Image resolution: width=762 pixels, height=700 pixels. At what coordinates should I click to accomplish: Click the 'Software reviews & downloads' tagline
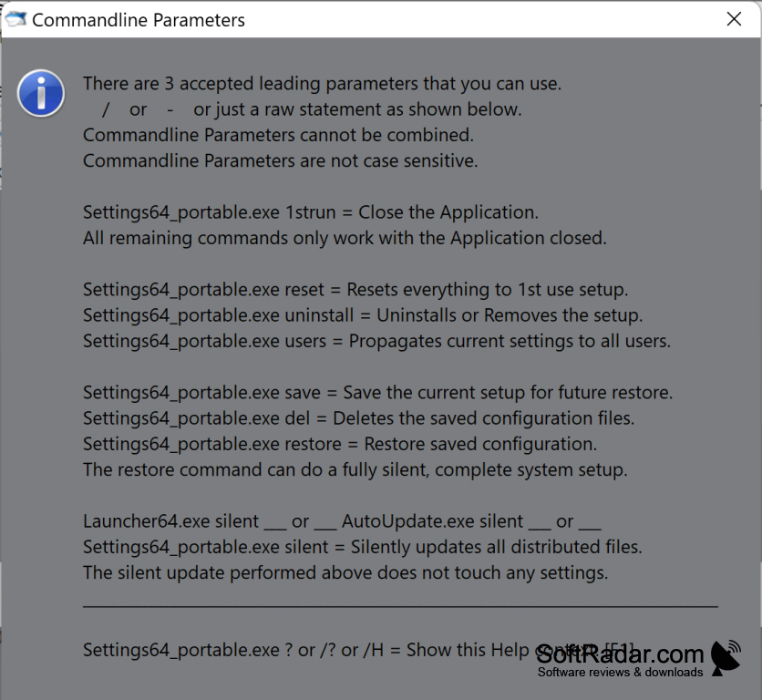tap(620, 673)
